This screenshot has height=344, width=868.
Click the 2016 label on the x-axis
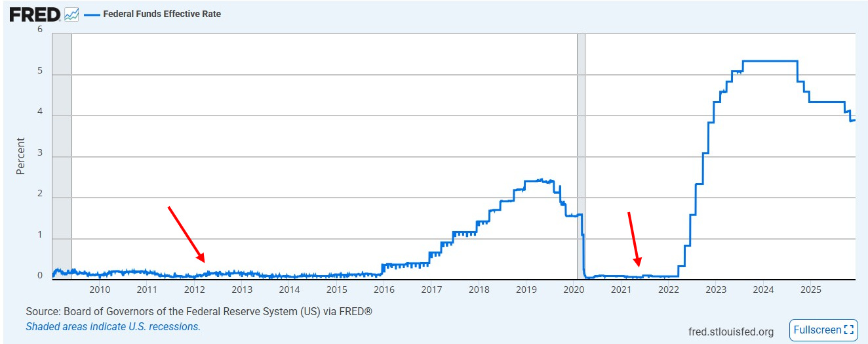click(384, 290)
